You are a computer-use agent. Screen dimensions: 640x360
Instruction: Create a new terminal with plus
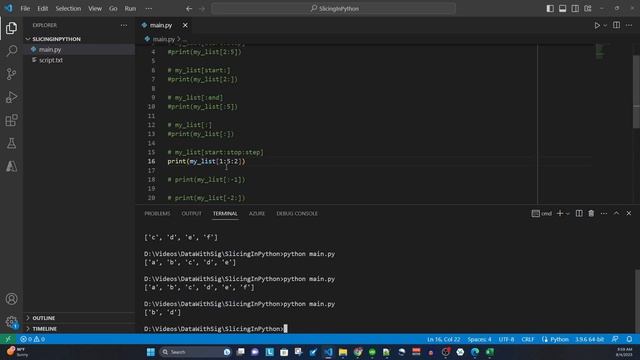(x=560, y=213)
